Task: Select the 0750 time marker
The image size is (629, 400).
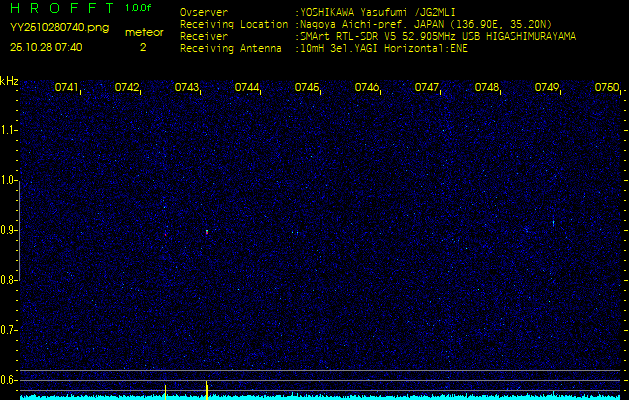Action: pos(607,88)
